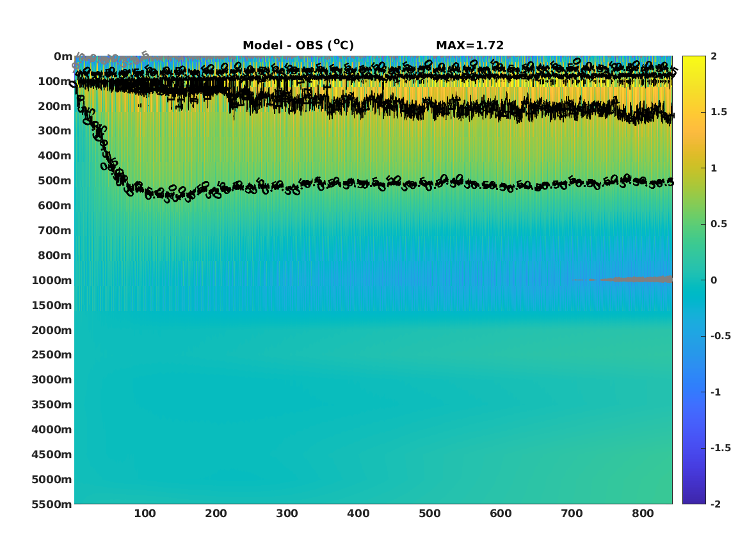This screenshot has height=560, width=747.
Task: Click the colorbar tick label '-1'
Action: [716, 392]
